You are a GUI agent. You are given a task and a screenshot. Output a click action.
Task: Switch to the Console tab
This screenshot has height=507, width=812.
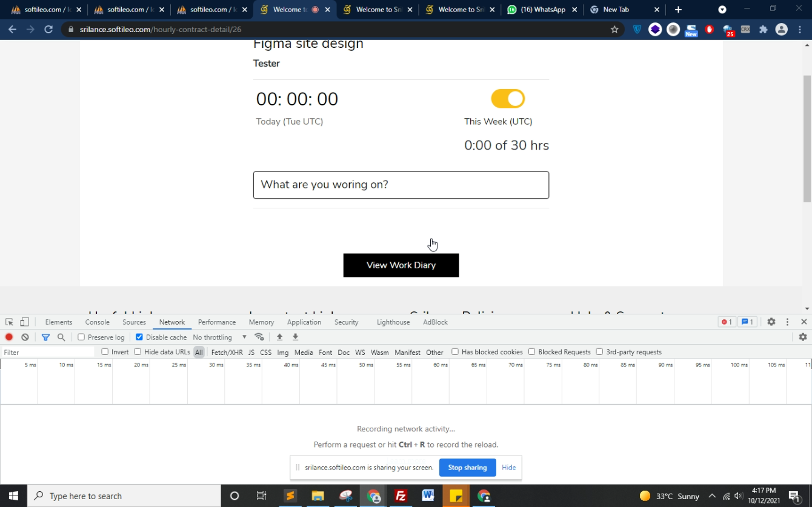click(x=97, y=322)
